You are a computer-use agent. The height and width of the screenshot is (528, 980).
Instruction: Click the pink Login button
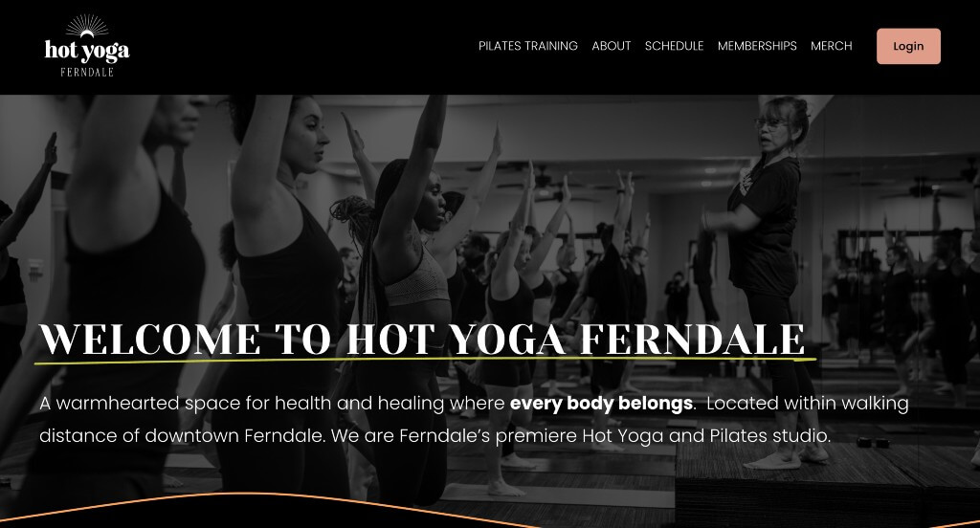coord(908,46)
